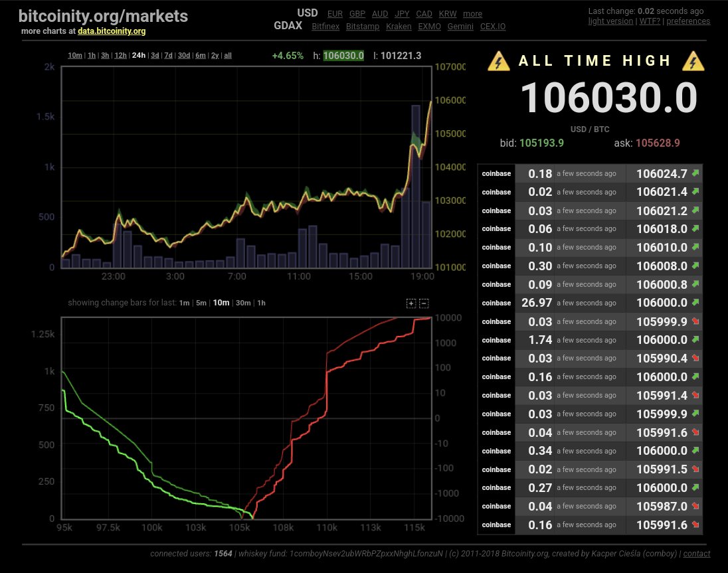The width and height of the screenshot is (728, 573).
Task: Set change bars to last 10m
Action: [221, 303]
